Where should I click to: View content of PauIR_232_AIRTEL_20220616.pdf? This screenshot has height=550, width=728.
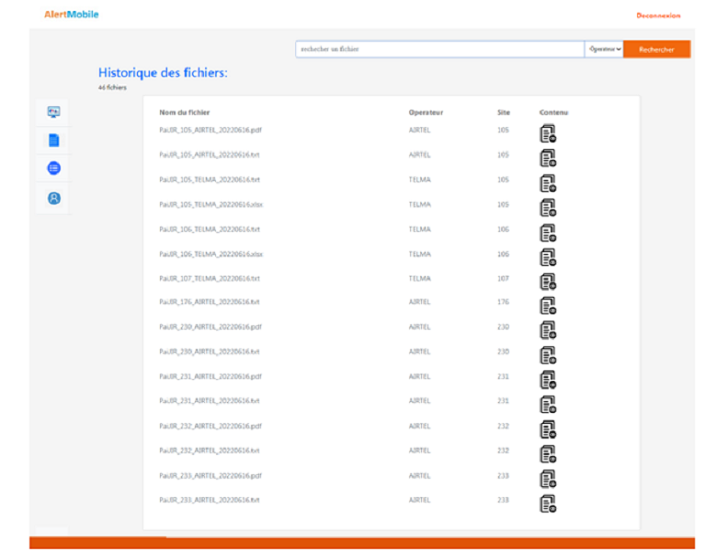click(x=547, y=429)
